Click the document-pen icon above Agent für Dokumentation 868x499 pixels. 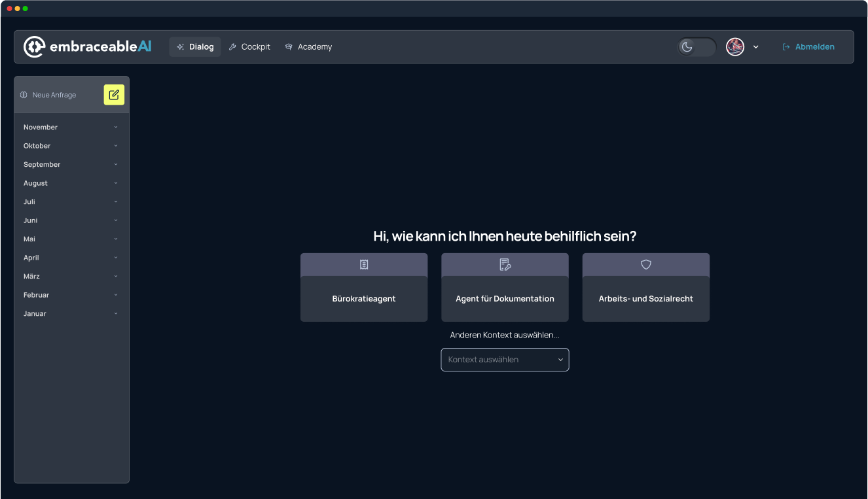(505, 264)
